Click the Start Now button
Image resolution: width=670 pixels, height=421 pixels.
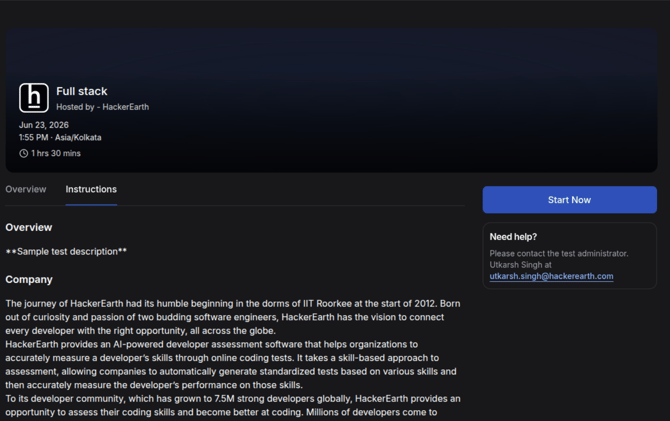(x=570, y=200)
